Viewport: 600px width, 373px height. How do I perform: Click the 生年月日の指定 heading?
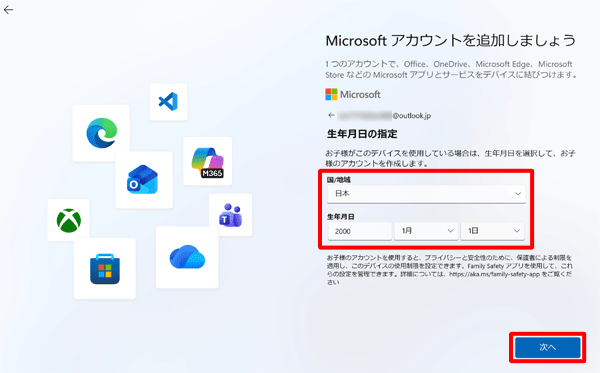tap(362, 134)
